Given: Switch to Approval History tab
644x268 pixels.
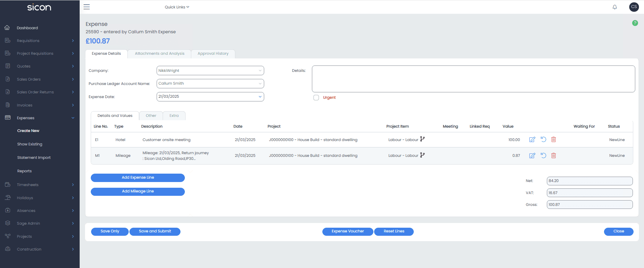Looking at the screenshot, I should (213, 54).
